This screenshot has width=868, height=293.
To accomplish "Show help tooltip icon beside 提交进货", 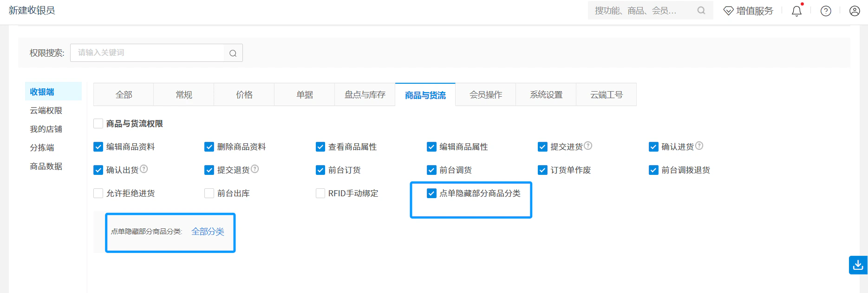I will tap(588, 146).
